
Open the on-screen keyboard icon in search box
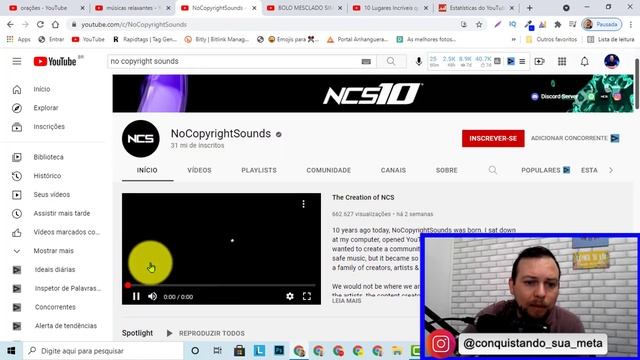tap(366, 61)
